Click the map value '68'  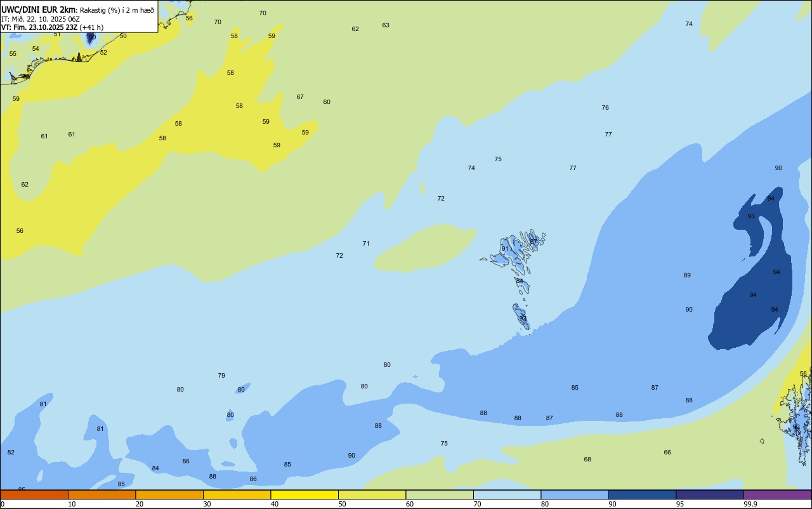pos(587,459)
